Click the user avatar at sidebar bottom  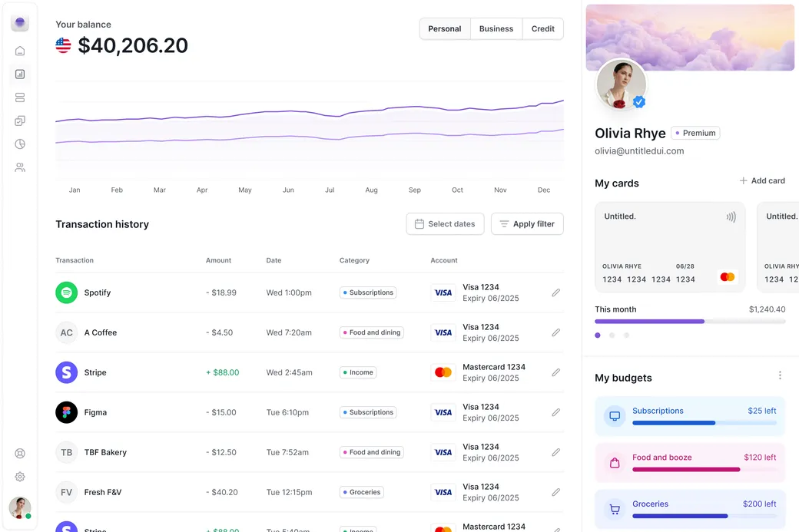(20, 507)
